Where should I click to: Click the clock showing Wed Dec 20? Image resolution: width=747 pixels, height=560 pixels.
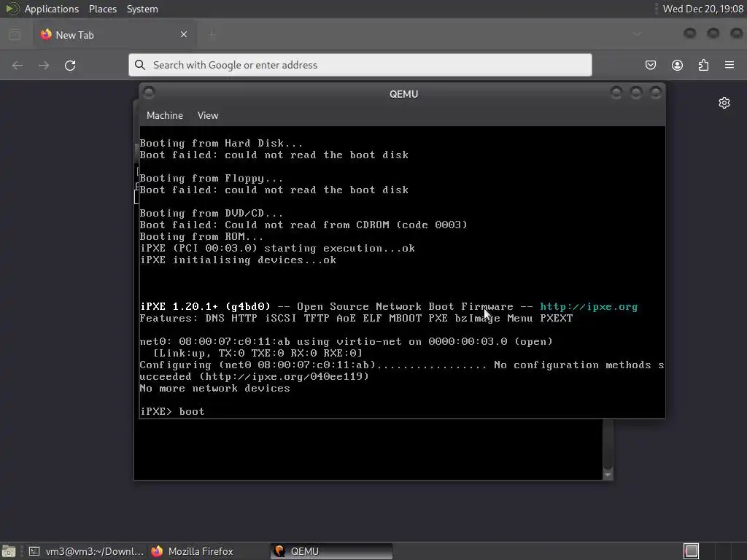coord(703,9)
